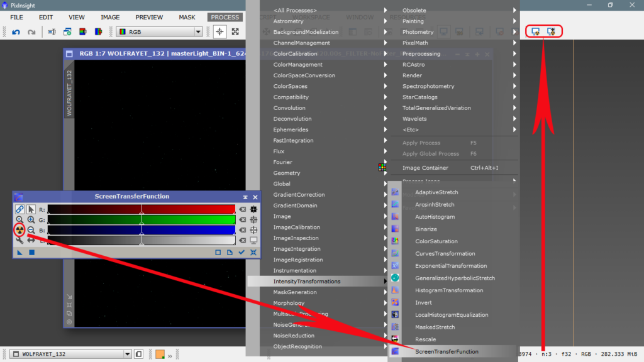Click the WOLFRAYET_132 vertical view tab
The height and width of the screenshot is (362, 644).
69,93
